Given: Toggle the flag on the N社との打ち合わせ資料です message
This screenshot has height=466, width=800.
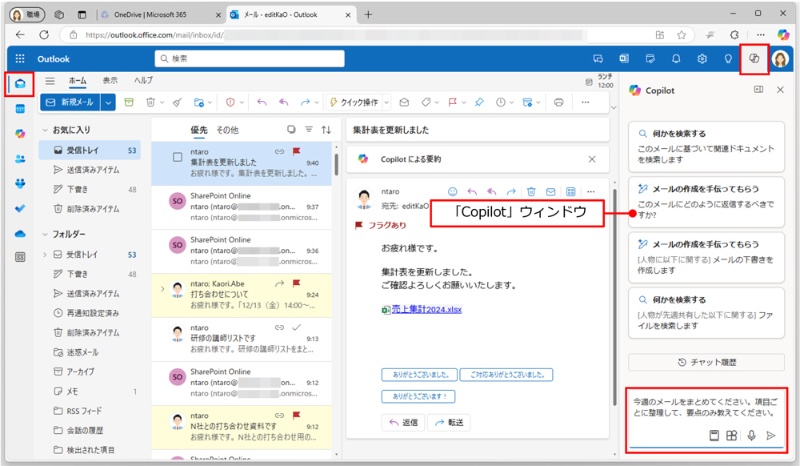Looking at the screenshot, I should 296,415.
